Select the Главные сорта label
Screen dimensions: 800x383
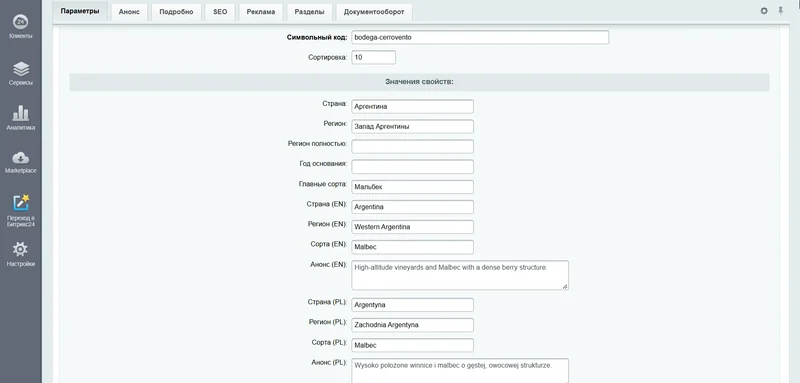click(323, 184)
